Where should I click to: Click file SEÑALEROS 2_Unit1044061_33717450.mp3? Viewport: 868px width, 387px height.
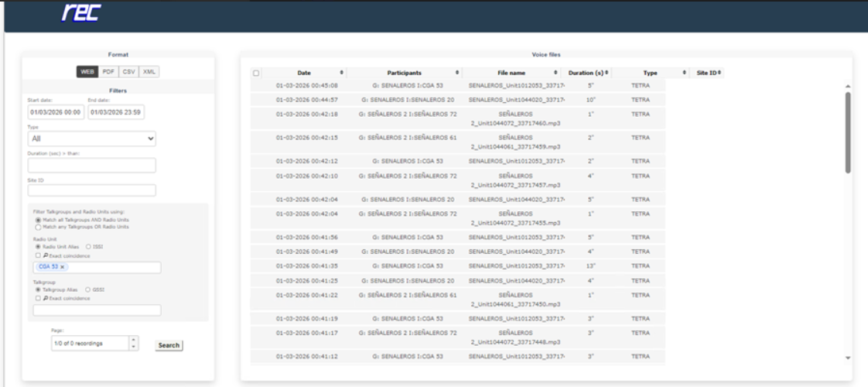pos(515,300)
